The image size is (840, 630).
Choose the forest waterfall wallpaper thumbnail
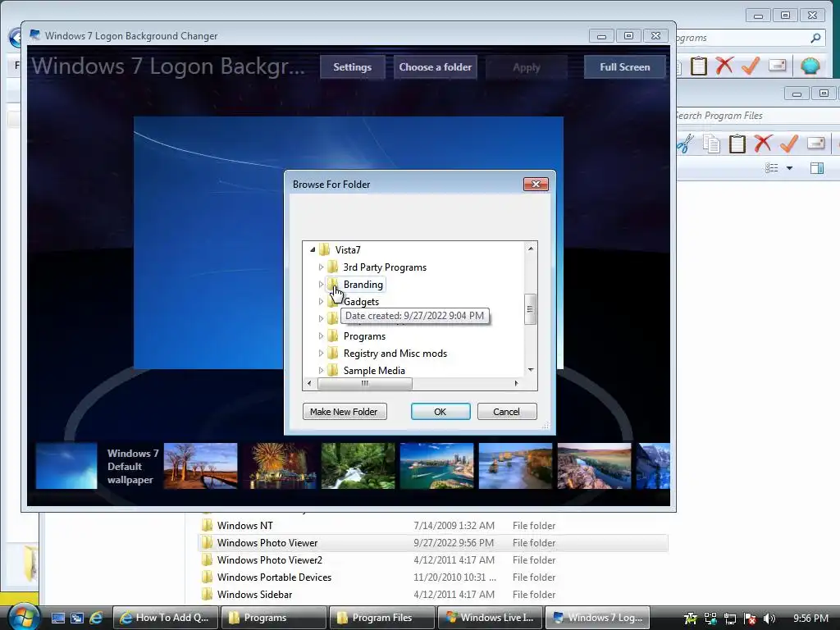[358, 466]
